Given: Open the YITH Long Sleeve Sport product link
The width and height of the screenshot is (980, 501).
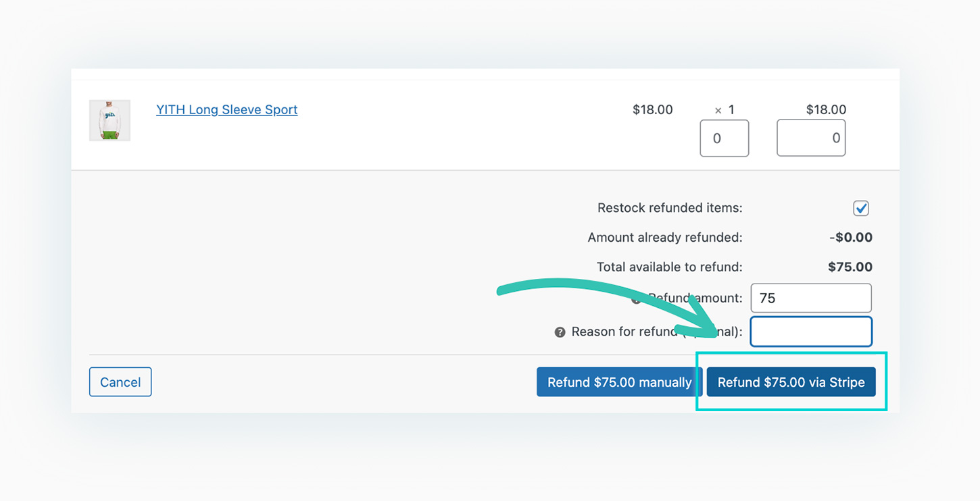Looking at the screenshot, I should 226,109.
